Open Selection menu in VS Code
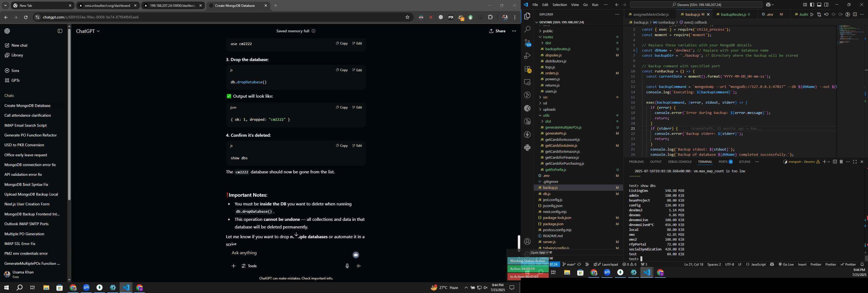 pos(560,5)
